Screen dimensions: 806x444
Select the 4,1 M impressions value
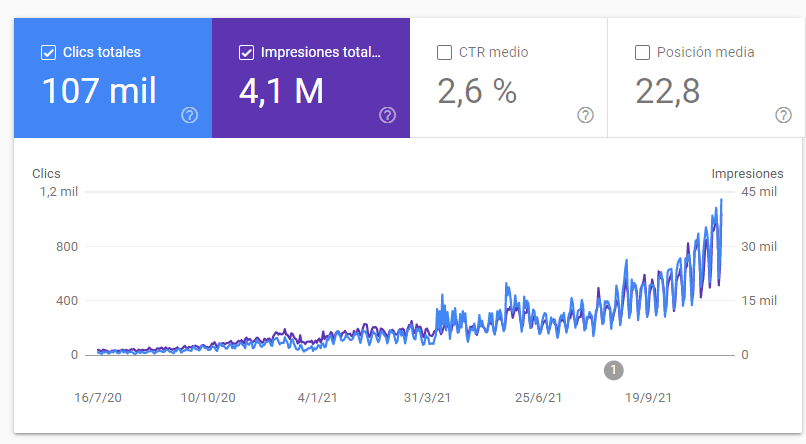tap(281, 91)
